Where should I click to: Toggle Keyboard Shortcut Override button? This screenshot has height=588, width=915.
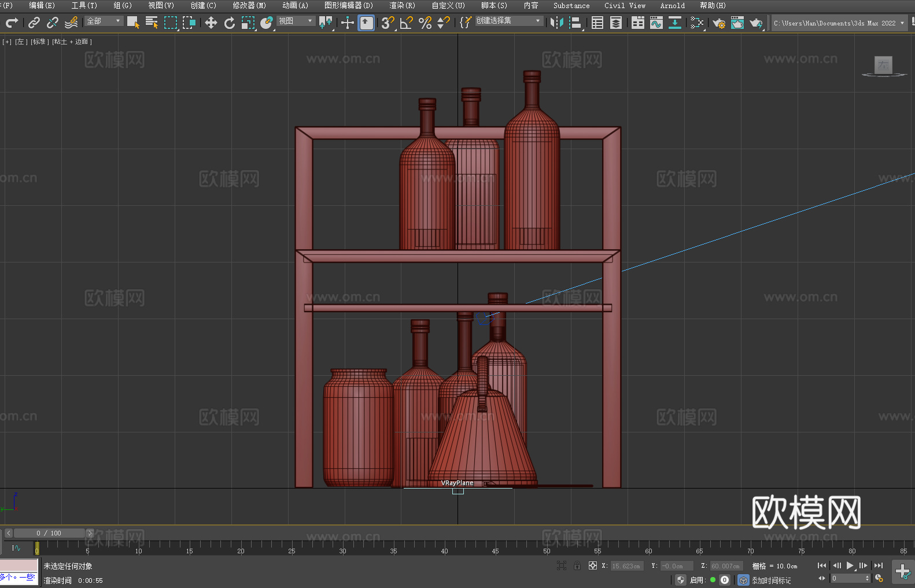pyautogui.click(x=366, y=23)
